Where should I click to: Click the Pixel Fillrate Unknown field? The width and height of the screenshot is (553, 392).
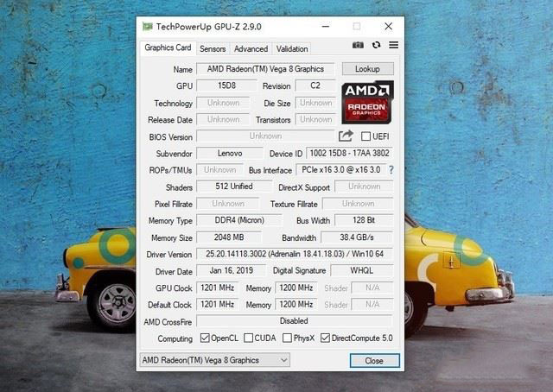coord(228,204)
